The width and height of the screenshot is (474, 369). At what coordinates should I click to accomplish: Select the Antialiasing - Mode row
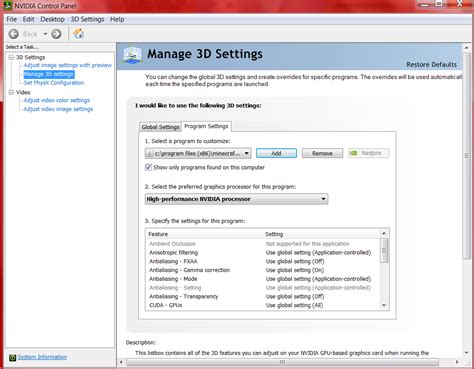coord(262,279)
